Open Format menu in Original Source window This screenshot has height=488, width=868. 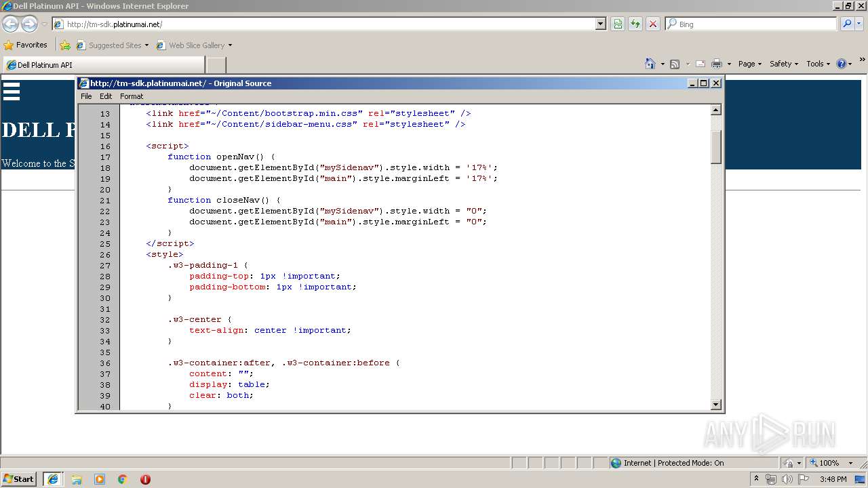132,96
